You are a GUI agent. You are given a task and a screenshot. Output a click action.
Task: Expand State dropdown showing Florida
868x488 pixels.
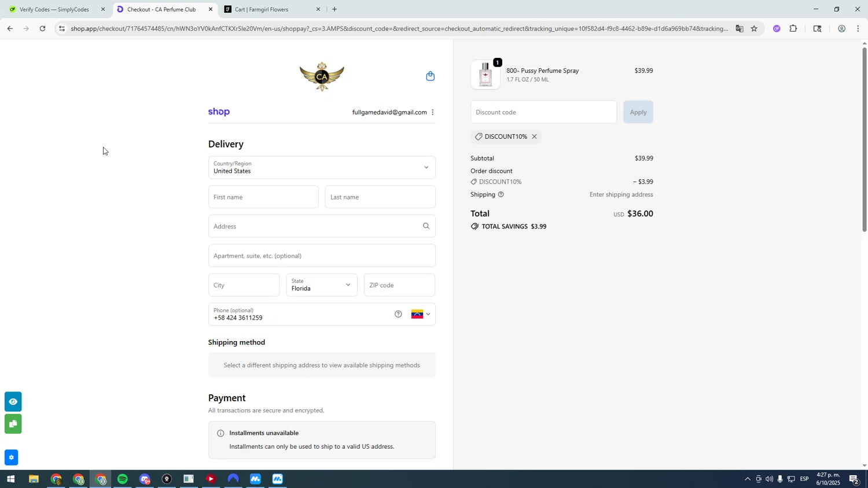click(x=322, y=285)
